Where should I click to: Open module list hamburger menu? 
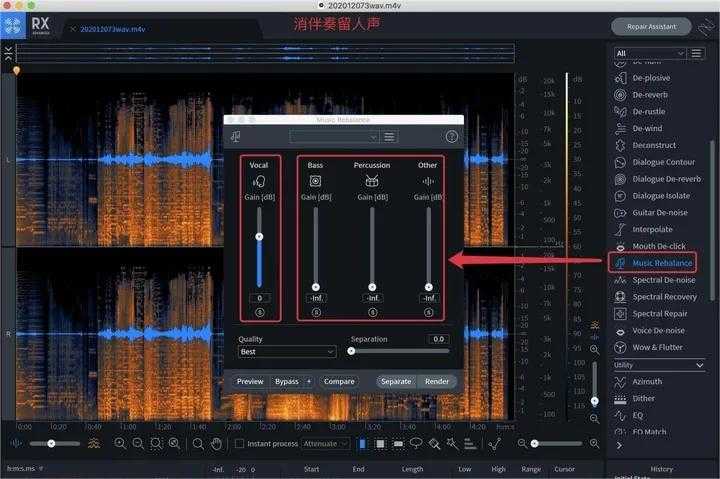click(x=696, y=53)
